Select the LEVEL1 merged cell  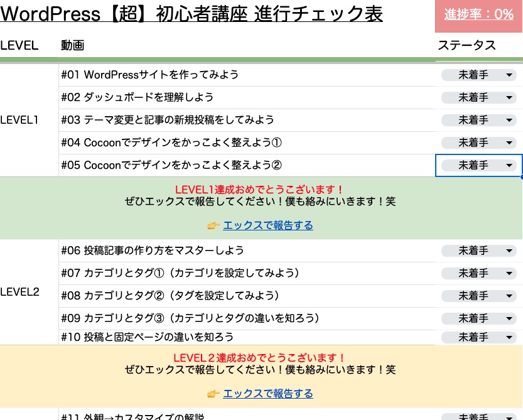coord(29,120)
